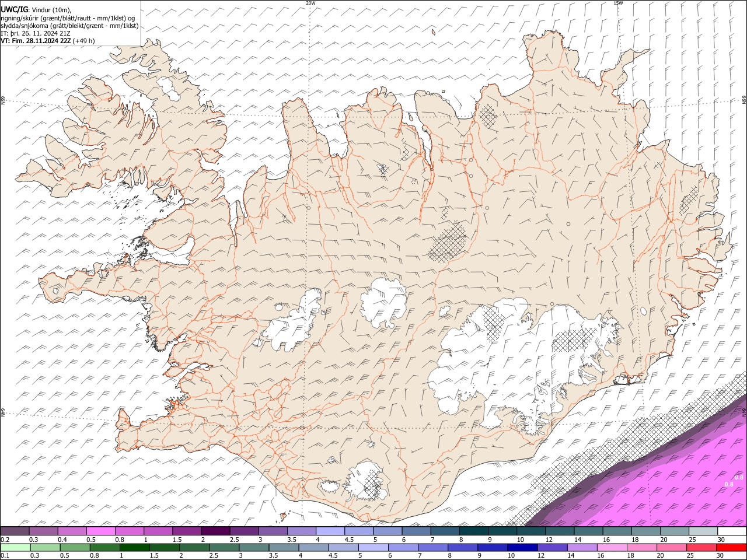The height and width of the screenshot is (560, 747).
Task: Pick the pale gray top-row swatch at 25
Action: tap(703, 531)
